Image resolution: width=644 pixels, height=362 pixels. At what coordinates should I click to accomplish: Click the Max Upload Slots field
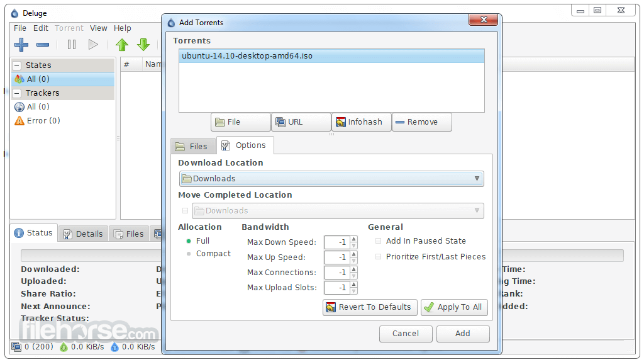click(x=336, y=288)
